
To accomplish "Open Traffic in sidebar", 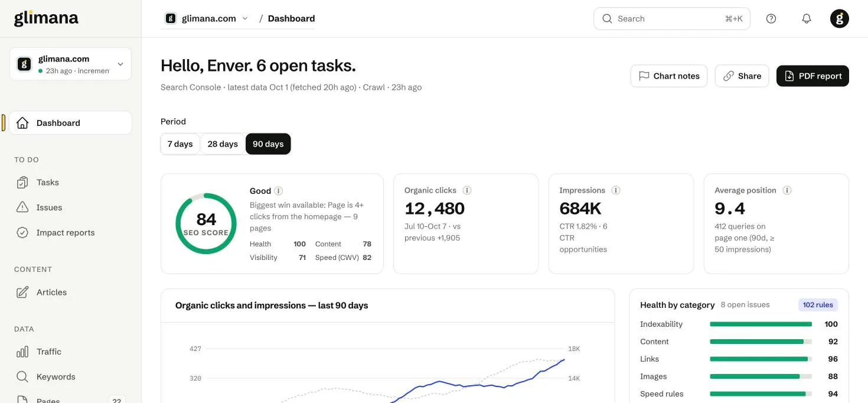I will (x=70, y=352).
